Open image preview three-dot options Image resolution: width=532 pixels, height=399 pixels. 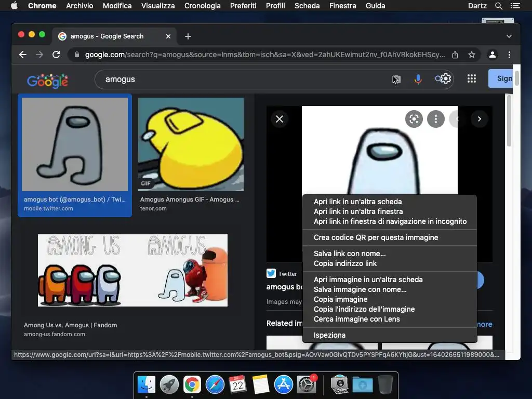[436, 119]
